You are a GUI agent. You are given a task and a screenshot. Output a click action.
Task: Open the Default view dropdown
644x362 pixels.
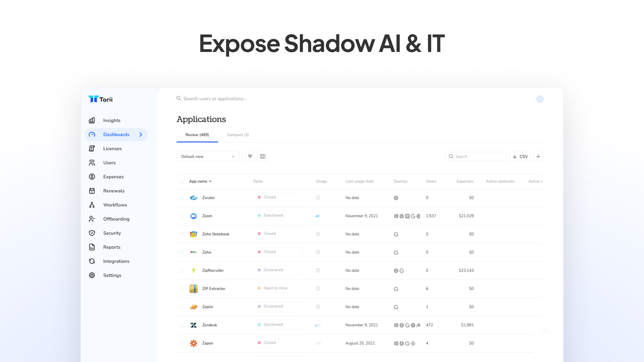(208, 157)
